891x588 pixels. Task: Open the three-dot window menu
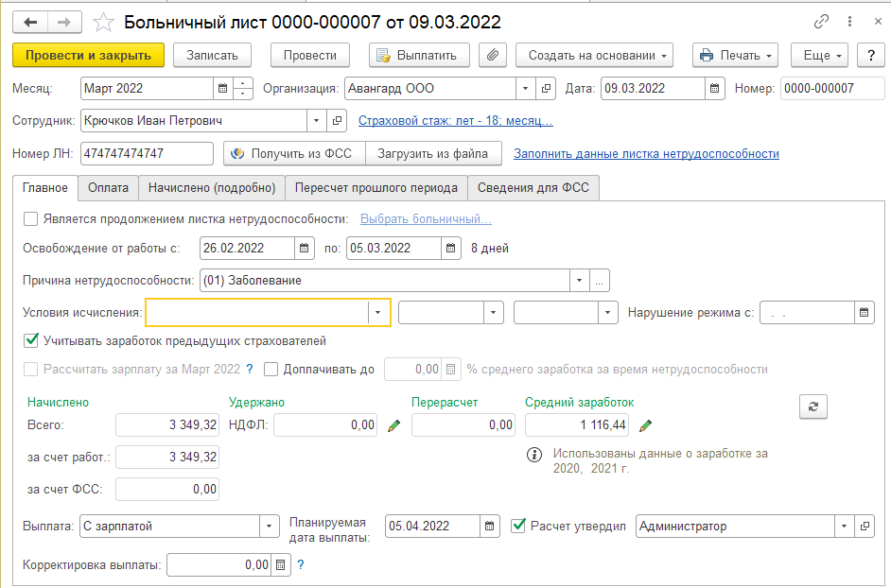849,22
